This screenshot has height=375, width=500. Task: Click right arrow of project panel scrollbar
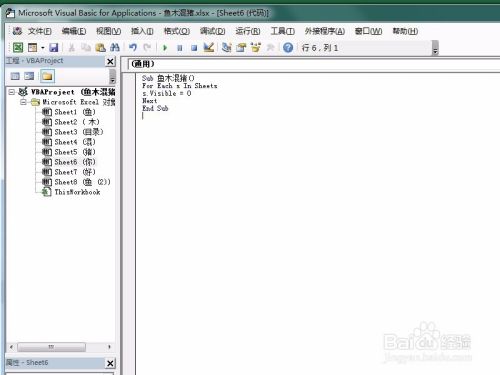pos(109,347)
